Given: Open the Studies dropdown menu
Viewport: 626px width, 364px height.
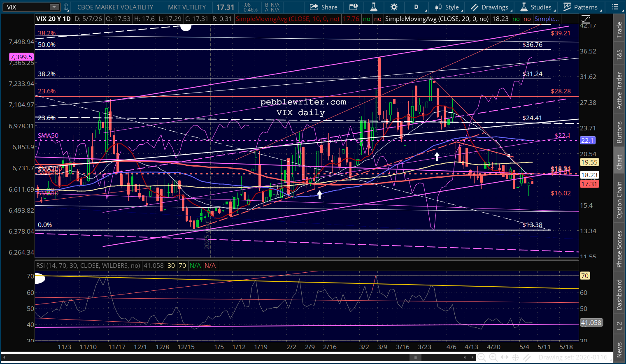Looking at the screenshot, I should (536, 7).
